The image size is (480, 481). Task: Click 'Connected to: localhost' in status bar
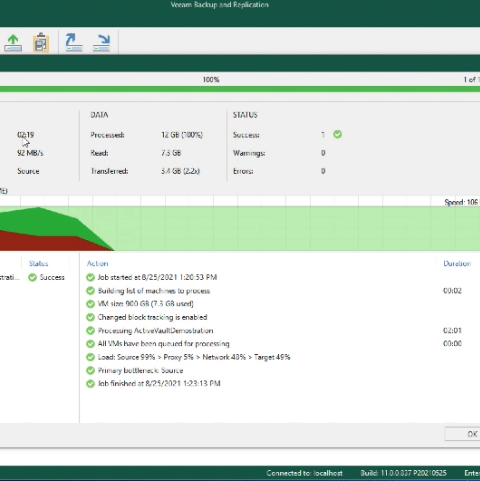click(304, 473)
